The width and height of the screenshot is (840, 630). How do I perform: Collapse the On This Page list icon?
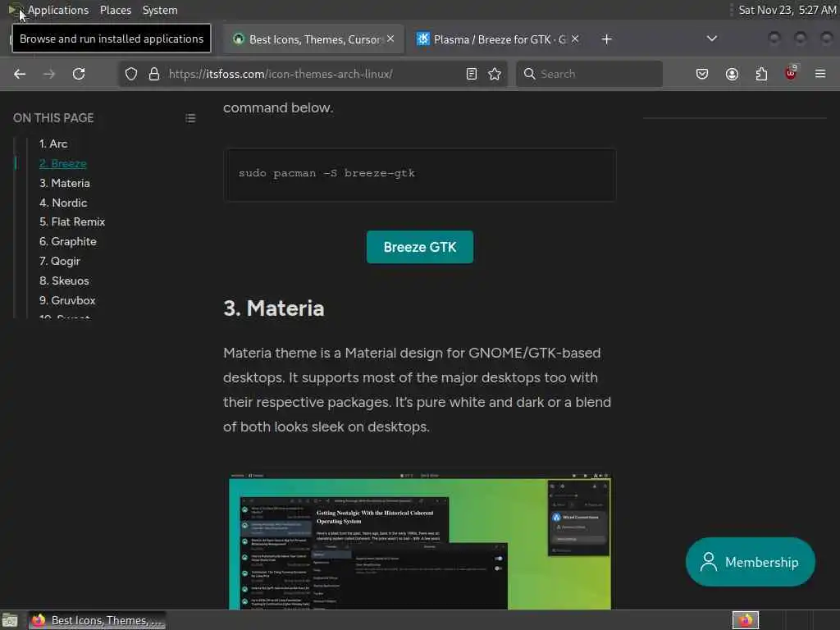tap(190, 118)
